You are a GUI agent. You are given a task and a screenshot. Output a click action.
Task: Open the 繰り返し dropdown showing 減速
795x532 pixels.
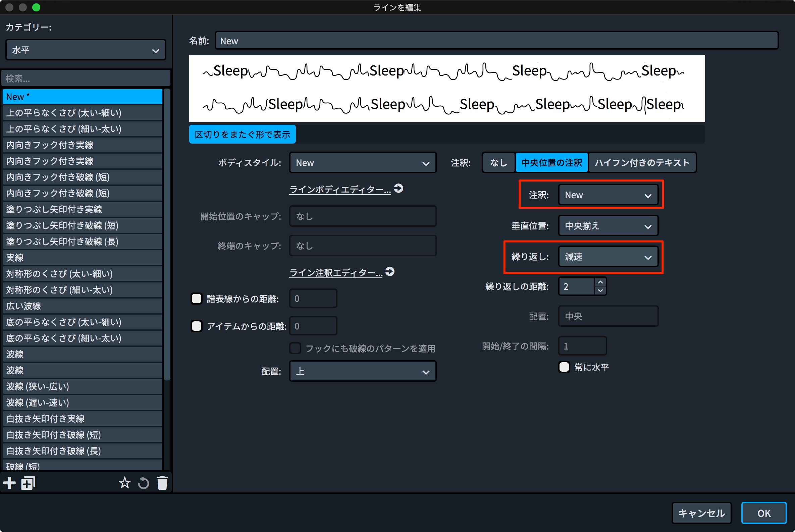[x=608, y=257]
